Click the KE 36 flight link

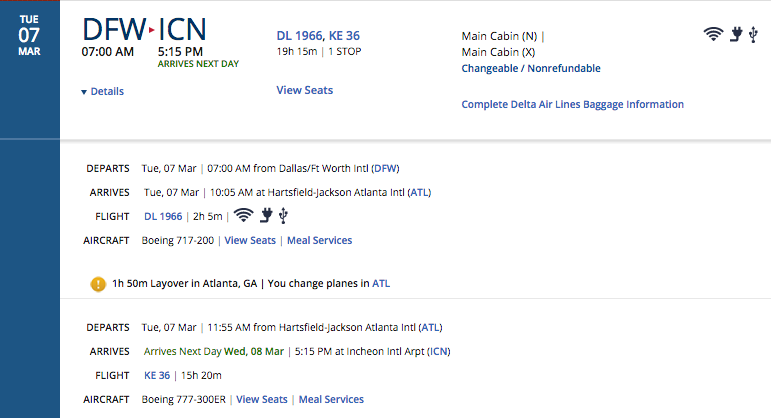(157, 375)
